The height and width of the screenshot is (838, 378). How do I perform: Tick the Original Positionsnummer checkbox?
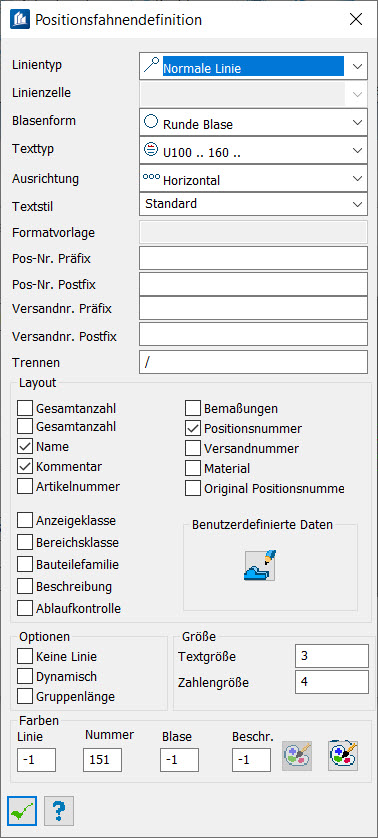(x=192, y=488)
